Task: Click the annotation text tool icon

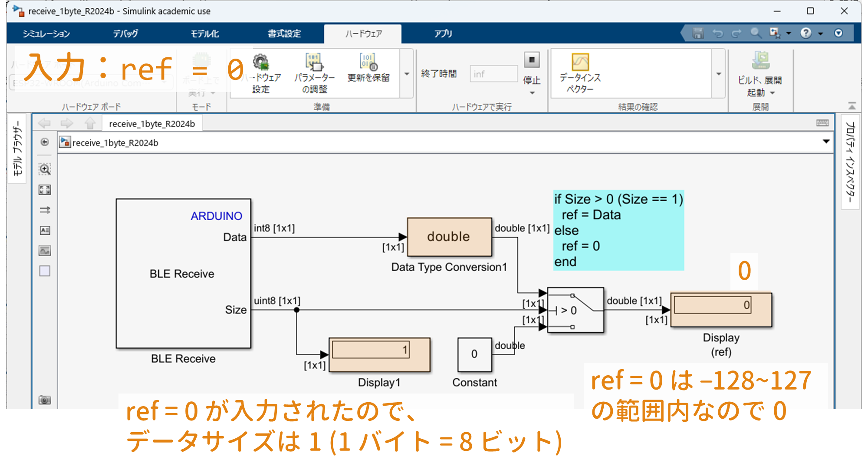Action: [45, 230]
